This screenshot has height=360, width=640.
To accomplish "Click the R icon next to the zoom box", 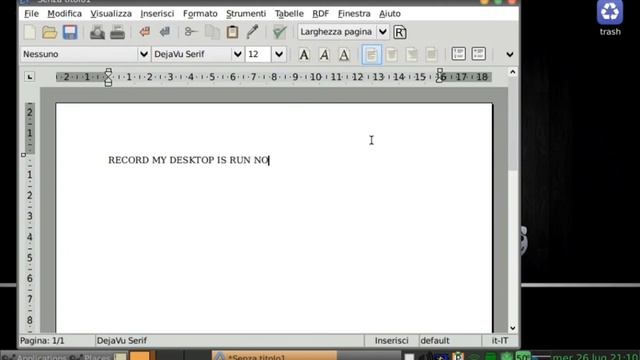I will pyautogui.click(x=400, y=32).
